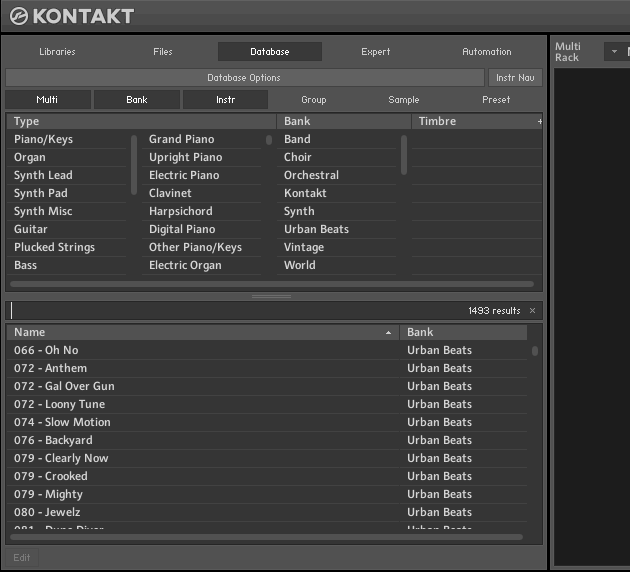The image size is (630, 572).
Task: Toggle the Multi filter
Action: click(x=47, y=100)
